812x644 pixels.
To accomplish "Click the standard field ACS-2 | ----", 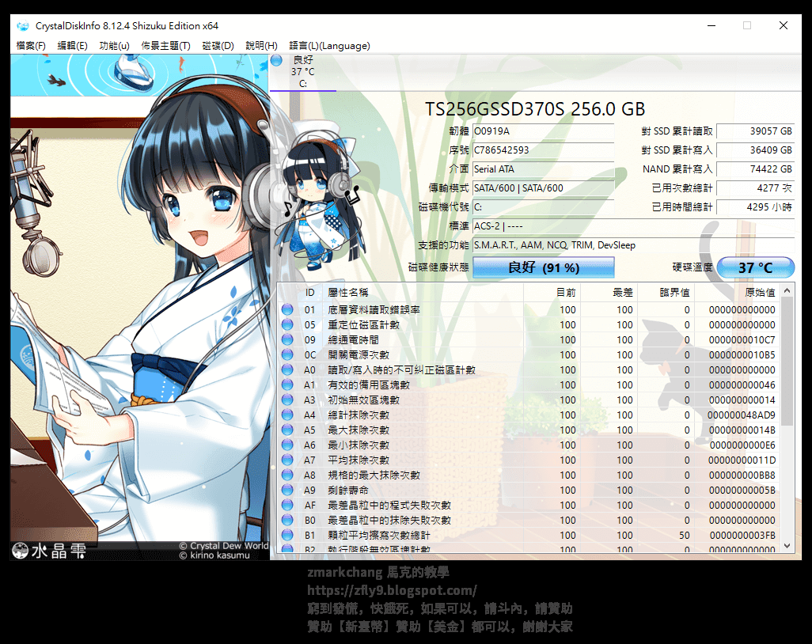I will tap(633, 226).
